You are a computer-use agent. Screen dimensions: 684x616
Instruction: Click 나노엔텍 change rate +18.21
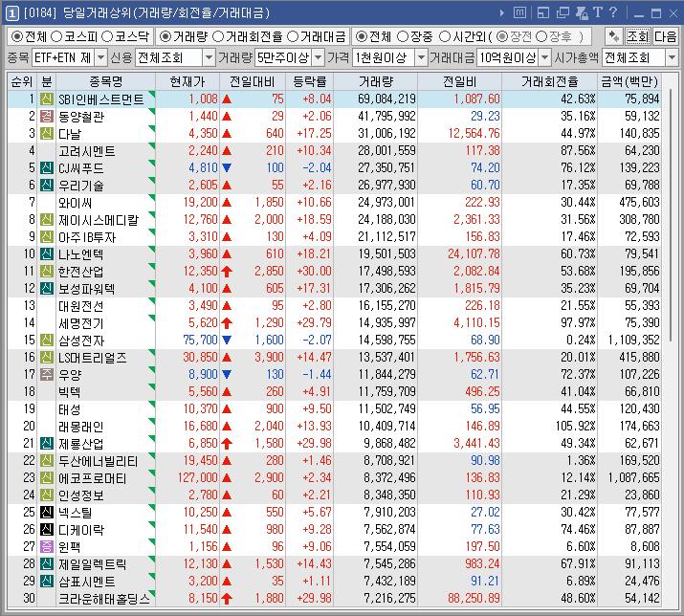click(314, 253)
